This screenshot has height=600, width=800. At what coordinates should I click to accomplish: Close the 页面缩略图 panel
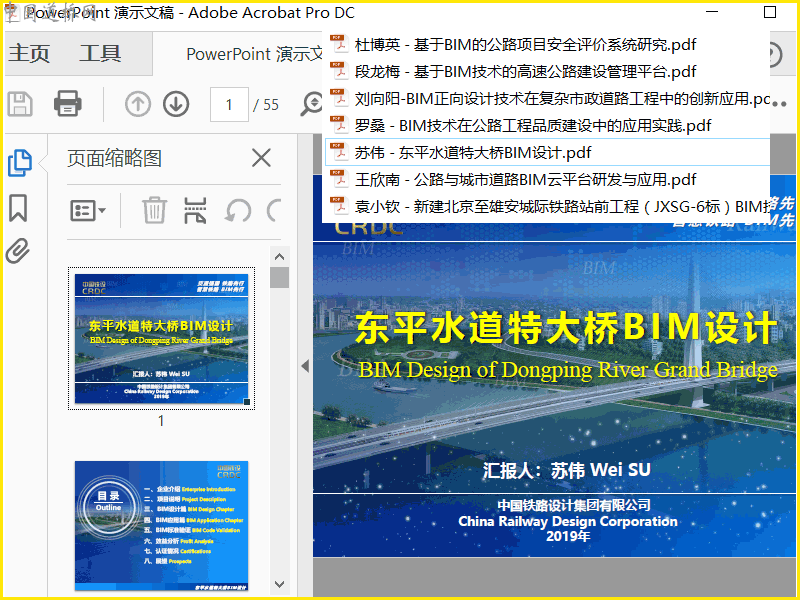click(261, 158)
